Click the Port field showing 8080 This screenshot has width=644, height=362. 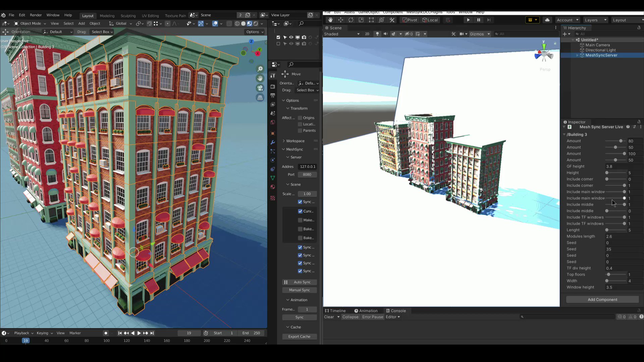pos(307,174)
